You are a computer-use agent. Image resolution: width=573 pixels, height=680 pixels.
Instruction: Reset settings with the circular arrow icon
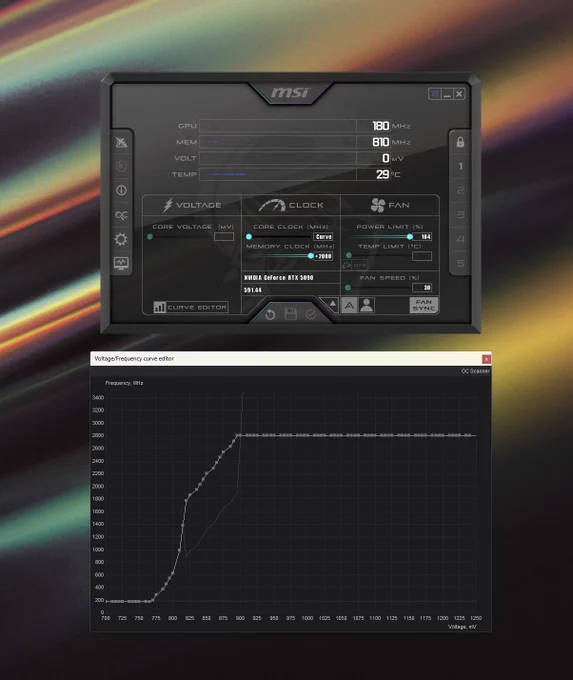[270, 314]
